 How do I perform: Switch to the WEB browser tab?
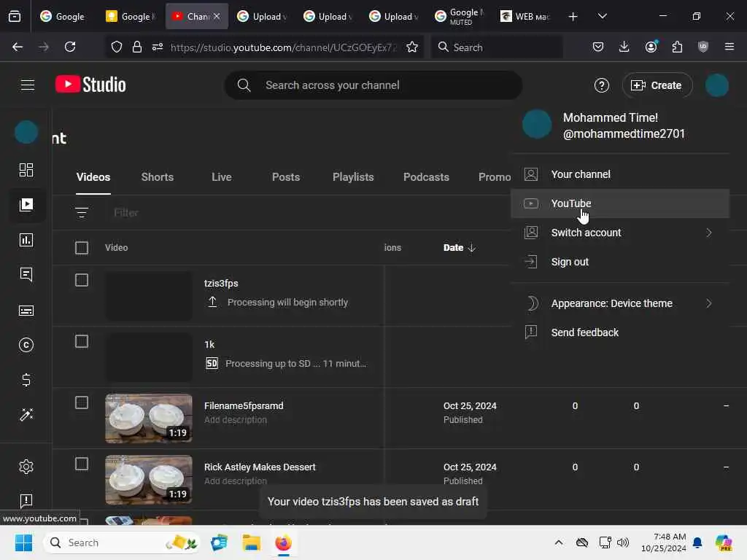tap(525, 17)
